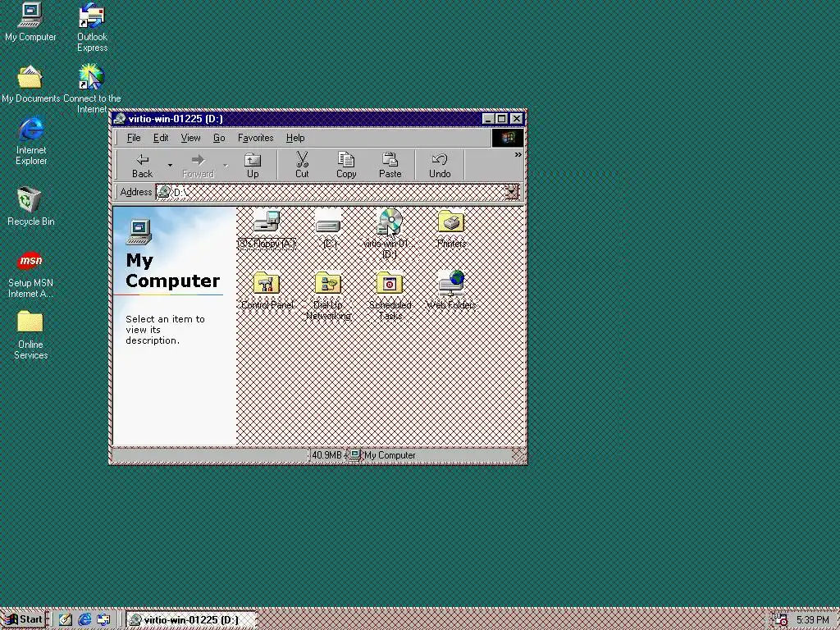Click virtio-win-01225 (D:) taskbar button
This screenshot has height=630, width=840.
pos(191,620)
